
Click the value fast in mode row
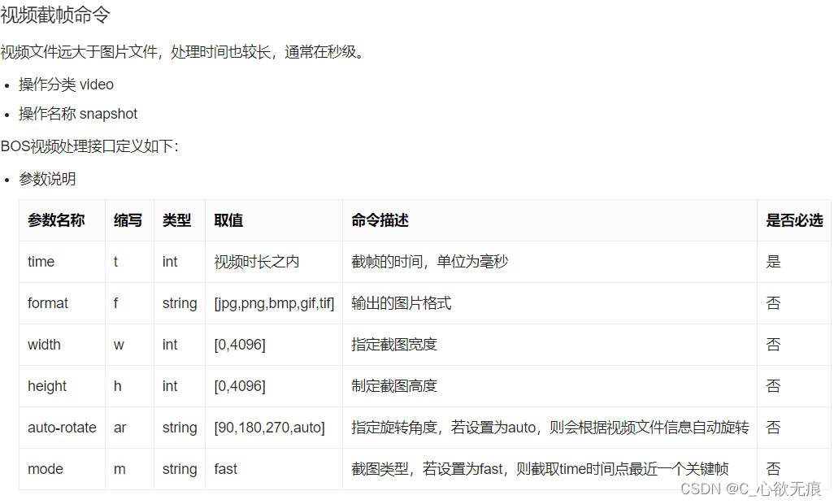tap(225, 469)
